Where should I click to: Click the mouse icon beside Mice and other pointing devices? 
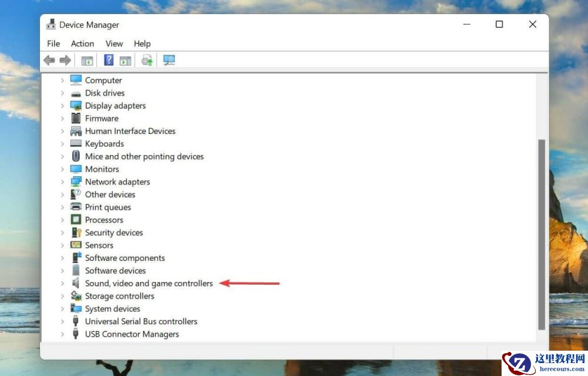(76, 156)
